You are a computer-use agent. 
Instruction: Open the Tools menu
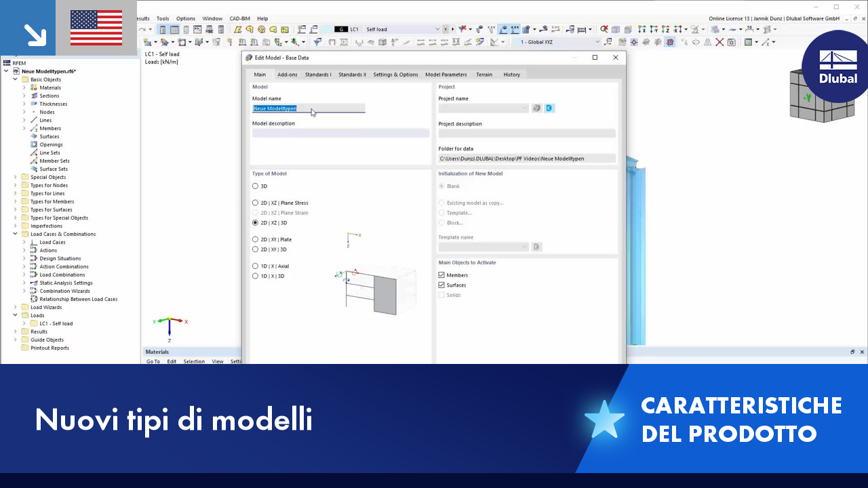pyautogui.click(x=163, y=18)
